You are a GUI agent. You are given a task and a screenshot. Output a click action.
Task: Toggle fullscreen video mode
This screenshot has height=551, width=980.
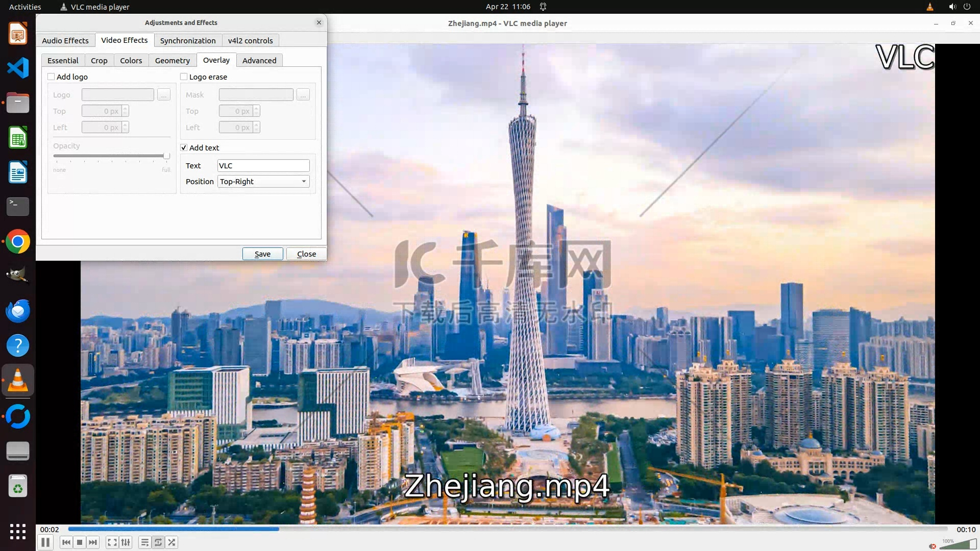112,542
